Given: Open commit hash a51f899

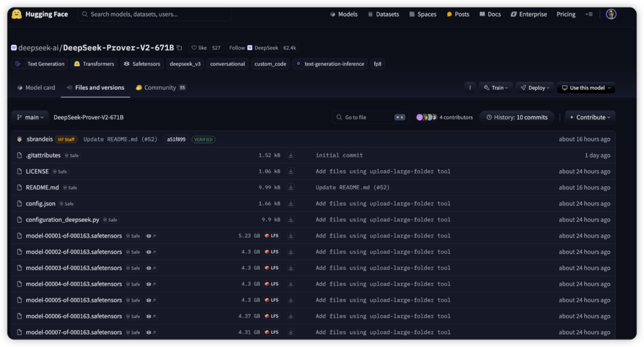Looking at the screenshot, I should click(176, 139).
